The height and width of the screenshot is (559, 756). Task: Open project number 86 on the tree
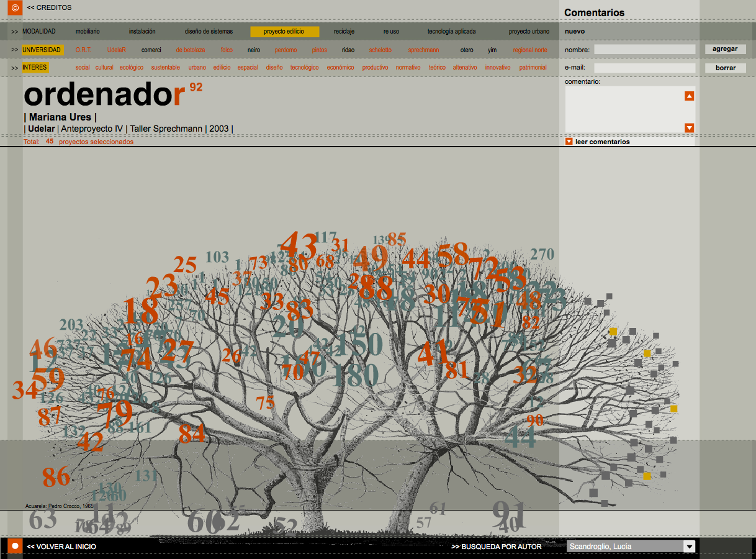click(x=56, y=477)
